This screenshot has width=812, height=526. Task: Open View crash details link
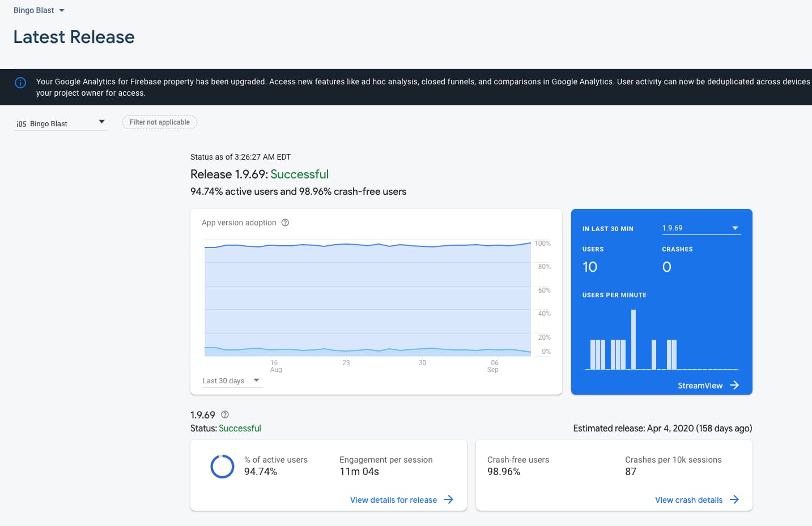(688, 500)
